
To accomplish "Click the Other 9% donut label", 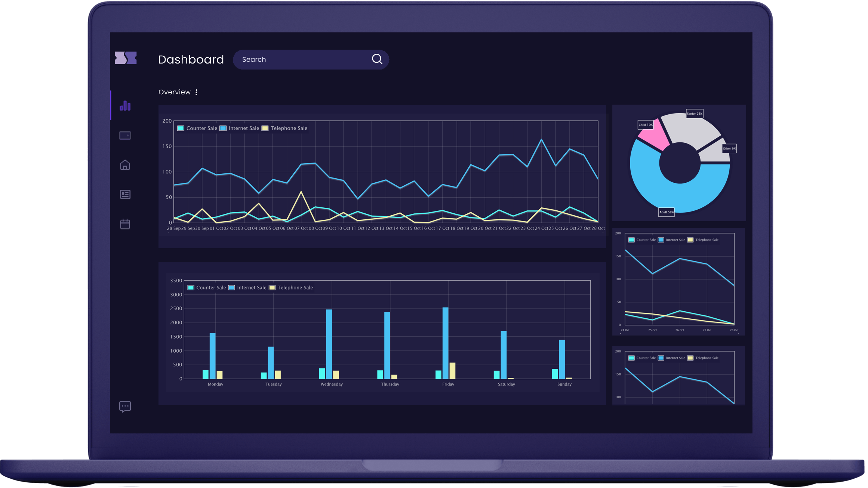I will tap(729, 148).
